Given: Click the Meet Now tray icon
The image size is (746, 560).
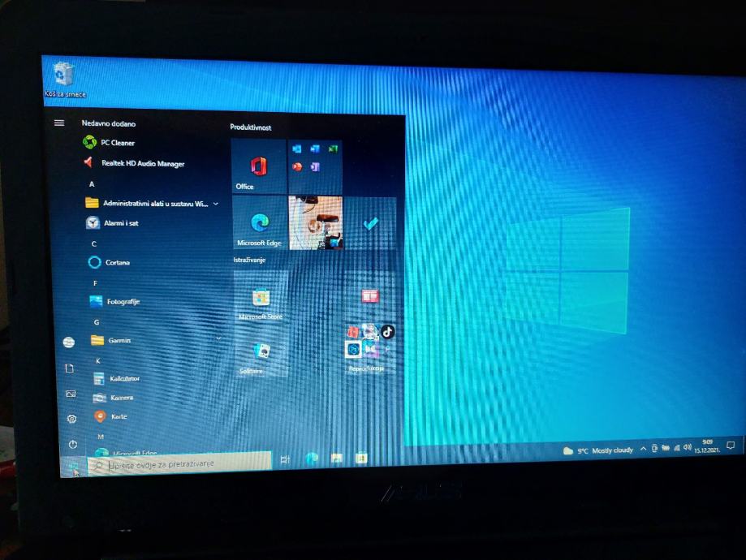Looking at the screenshot, I should [x=654, y=448].
